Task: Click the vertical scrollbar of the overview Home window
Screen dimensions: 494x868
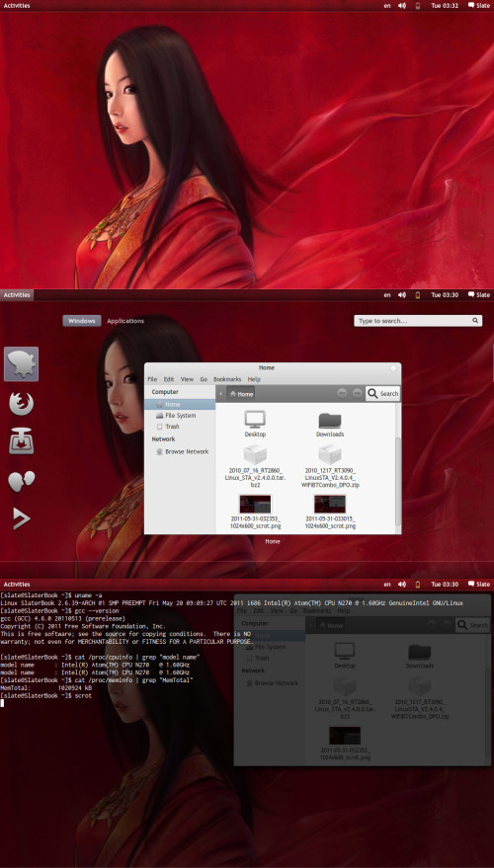Action: click(398, 481)
